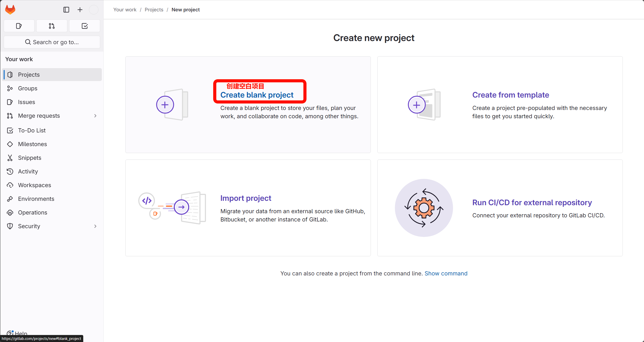Open Workspaces from sidebar
The image size is (644, 342).
(x=52, y=185)
